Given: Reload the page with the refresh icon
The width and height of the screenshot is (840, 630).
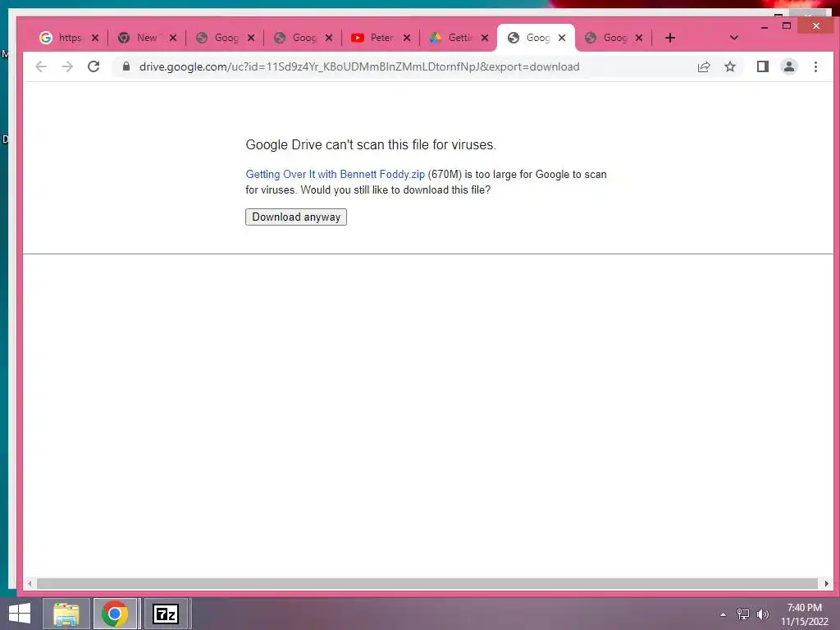Looking at the screenshot, I should pyautogui.click(x=94, y=66).
